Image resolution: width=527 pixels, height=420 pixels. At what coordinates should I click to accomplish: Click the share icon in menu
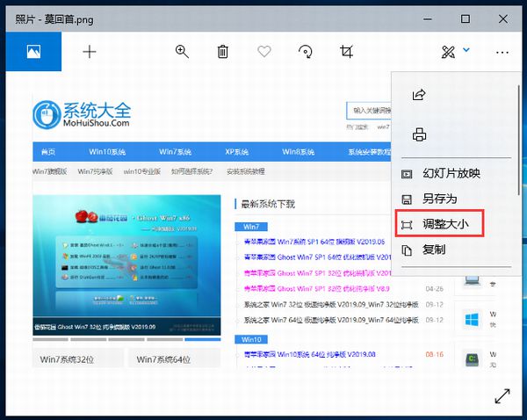click(419, 95)
